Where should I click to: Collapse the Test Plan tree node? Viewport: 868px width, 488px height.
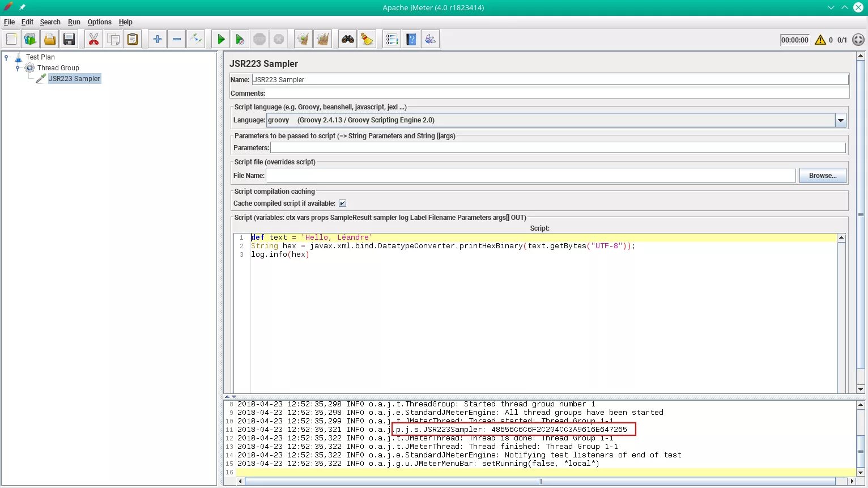pos(7,57)
